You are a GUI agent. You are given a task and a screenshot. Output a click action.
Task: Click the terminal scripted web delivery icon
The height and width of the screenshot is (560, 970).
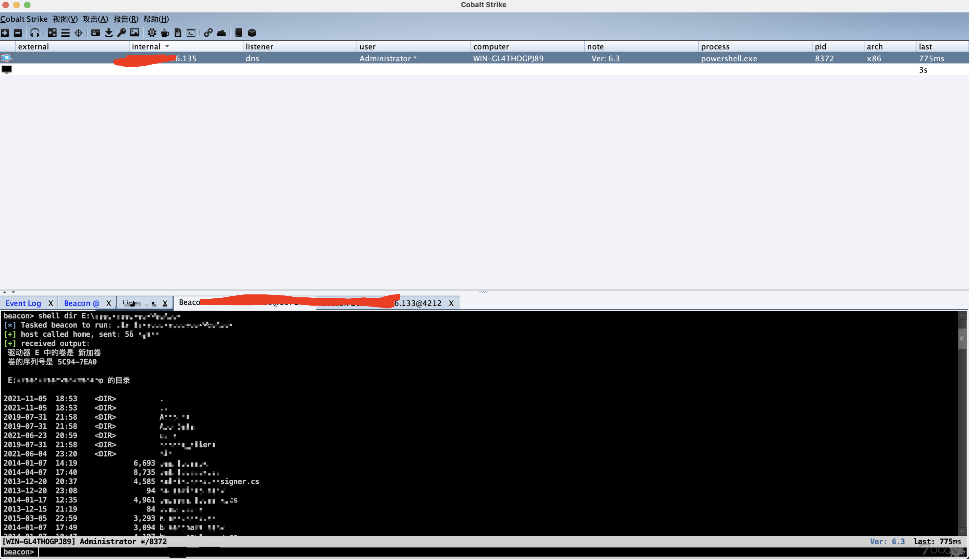[191, 33]
